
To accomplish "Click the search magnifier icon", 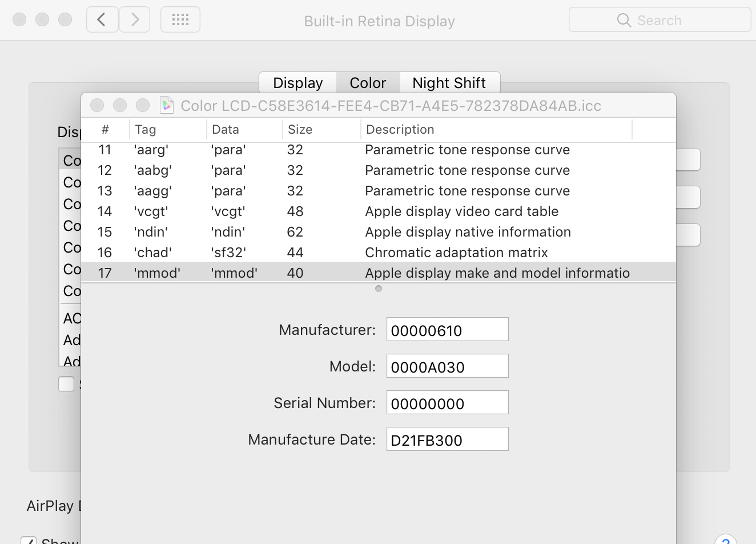I will coord(624,21).
